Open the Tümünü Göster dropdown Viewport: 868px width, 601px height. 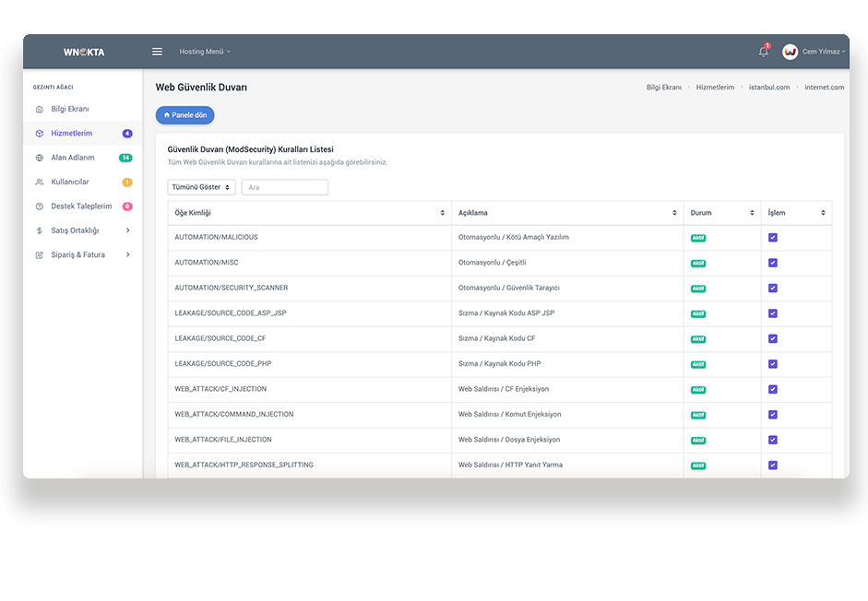coord(201,187)
